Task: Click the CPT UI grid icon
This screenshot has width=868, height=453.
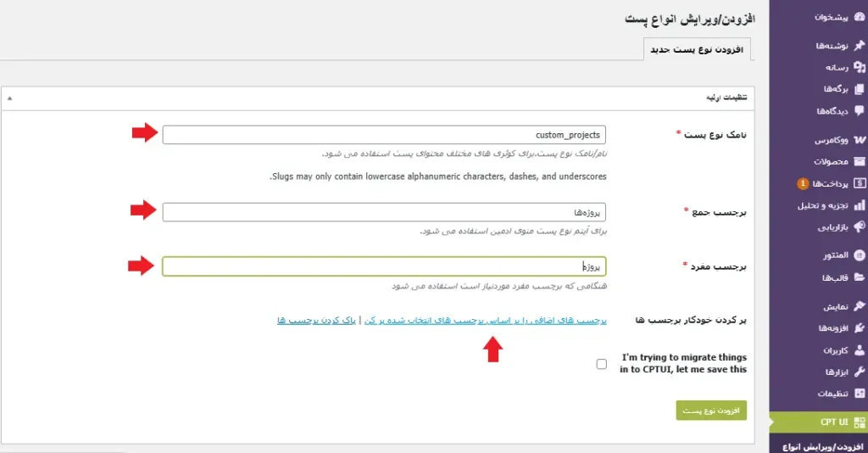Action: (x=860, y=422)
